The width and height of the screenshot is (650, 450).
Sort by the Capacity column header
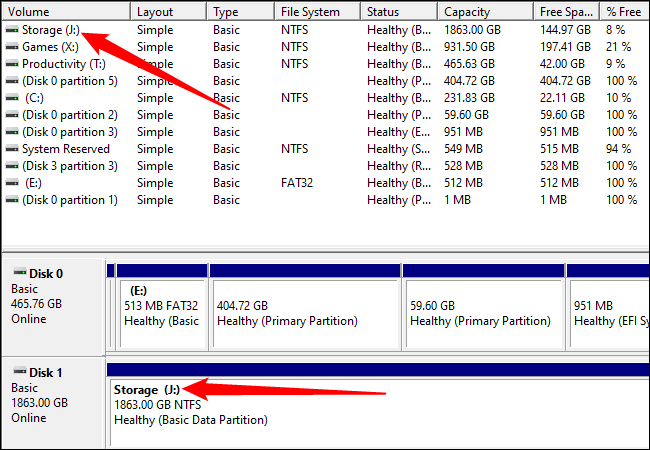(485, 12)
